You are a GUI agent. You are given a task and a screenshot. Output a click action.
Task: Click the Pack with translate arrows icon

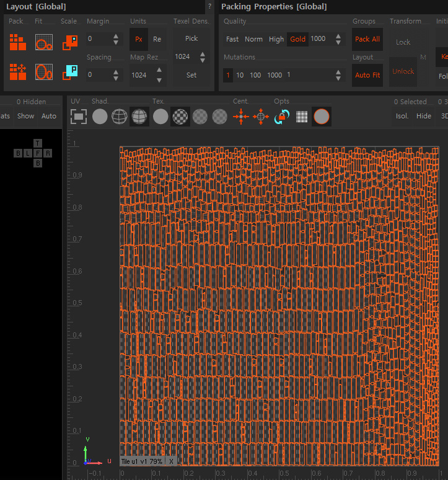18,72
